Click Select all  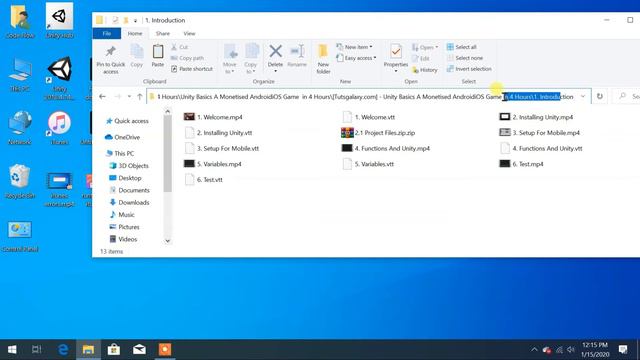(462, 47)
